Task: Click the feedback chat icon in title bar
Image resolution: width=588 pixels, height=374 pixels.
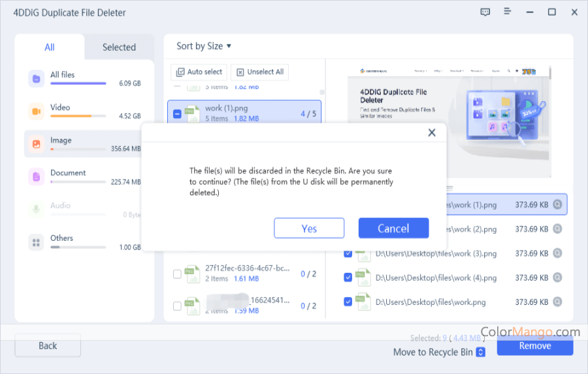Action: pos(485,12)
